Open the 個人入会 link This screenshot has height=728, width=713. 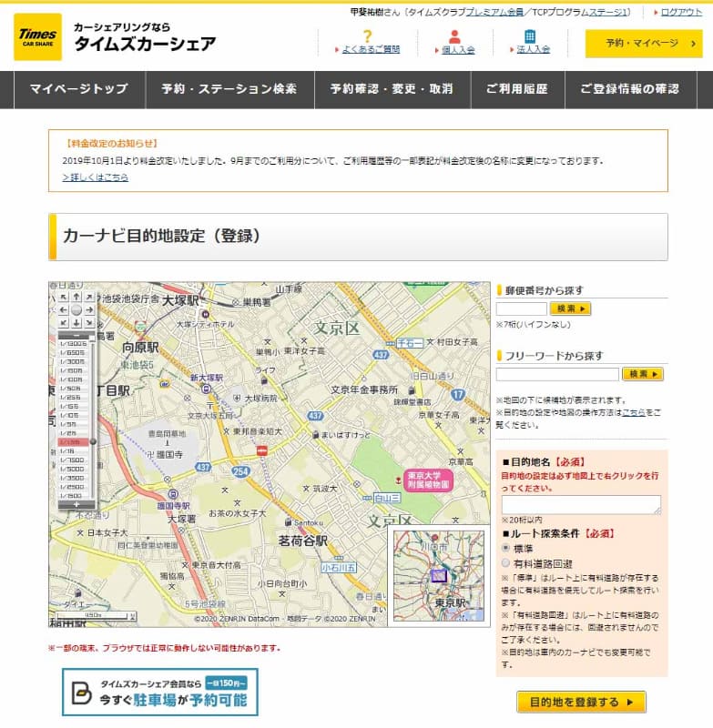458,50
